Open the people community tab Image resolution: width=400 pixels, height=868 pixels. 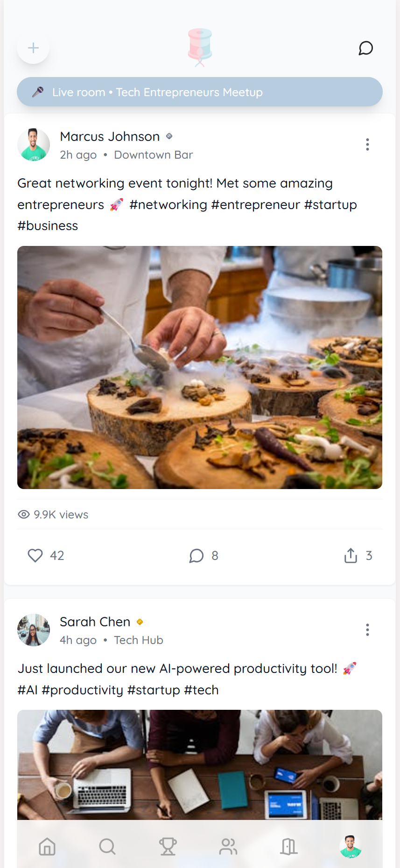tap(228, 846)
